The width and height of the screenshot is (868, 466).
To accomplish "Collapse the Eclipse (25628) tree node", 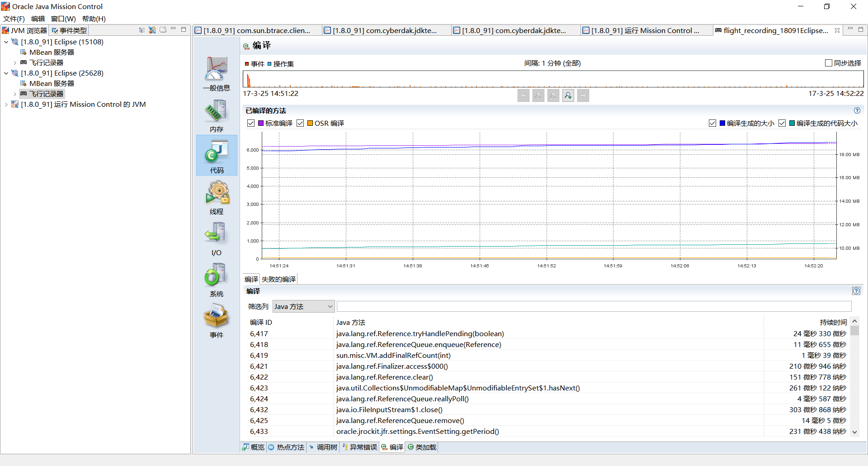I will [6, 73].
